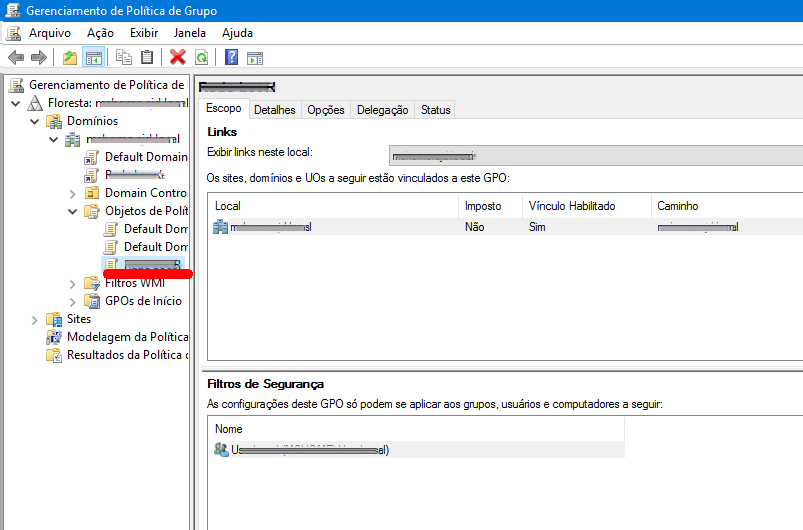Collapse the Objetos de Política folder

[x=73, y=211]
